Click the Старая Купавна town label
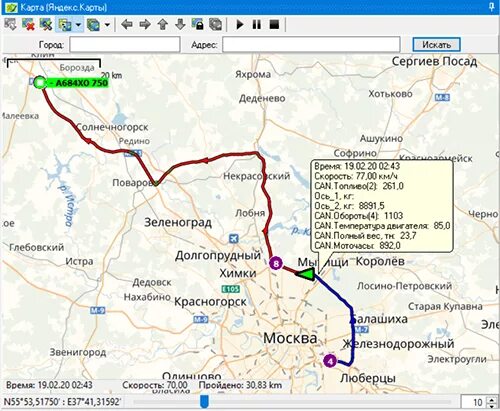 tap(445, 306)
